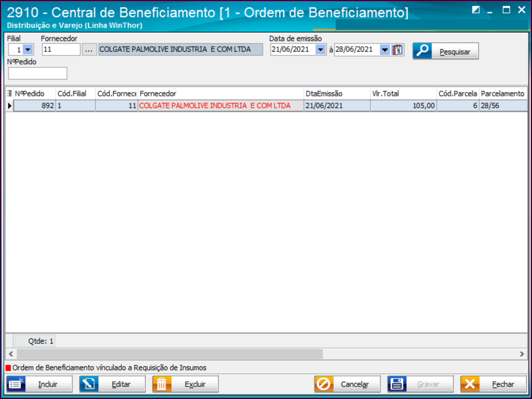Open the Filial dropdown arrow
The height and width of the screenshot is (399, 532).
27,50
